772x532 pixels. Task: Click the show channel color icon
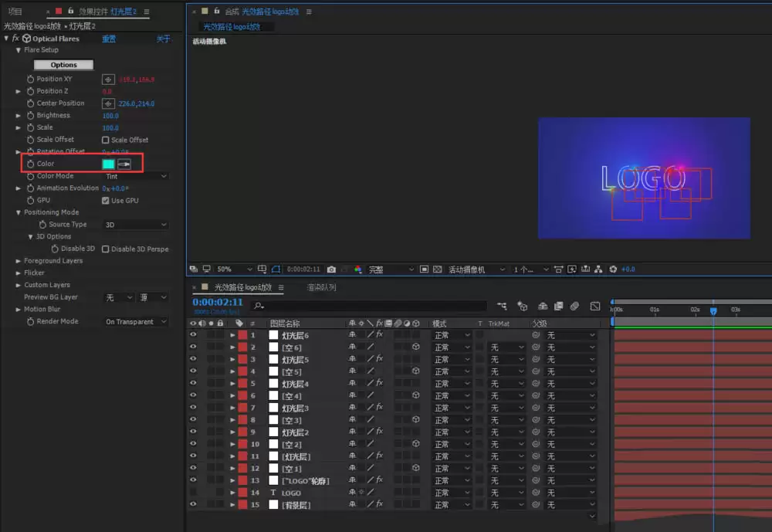pos(358,269)
